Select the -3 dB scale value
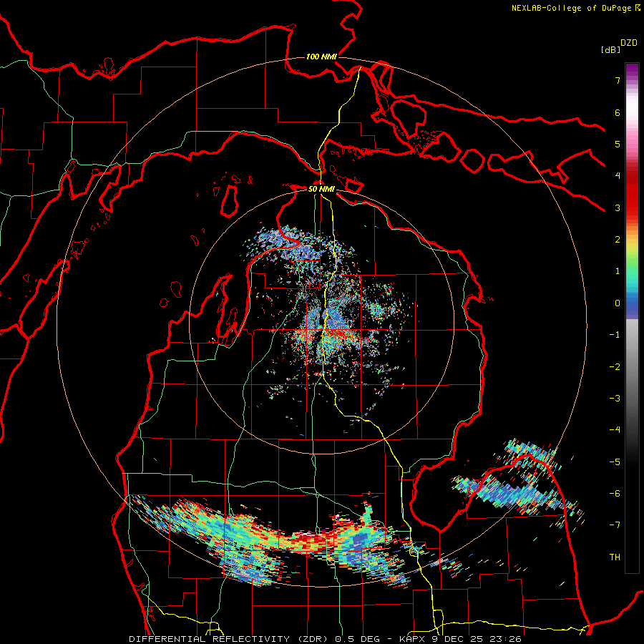The image size is (644, 644). pos(615,399)
